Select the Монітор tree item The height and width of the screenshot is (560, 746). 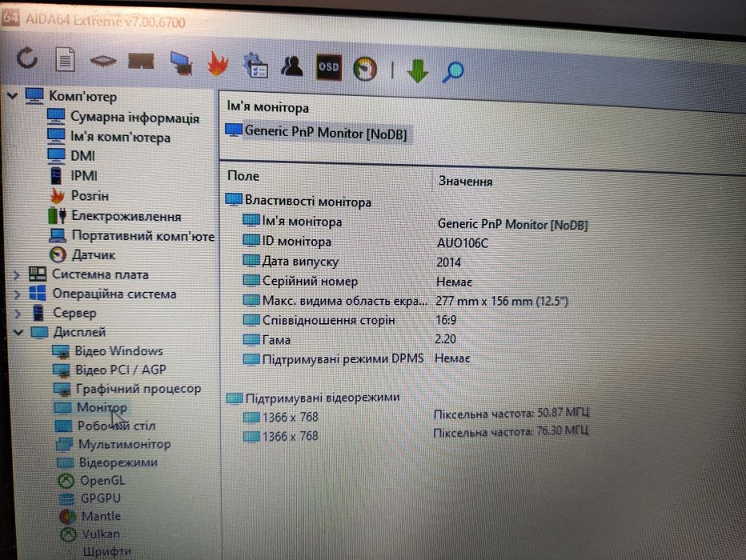point(102,407)
